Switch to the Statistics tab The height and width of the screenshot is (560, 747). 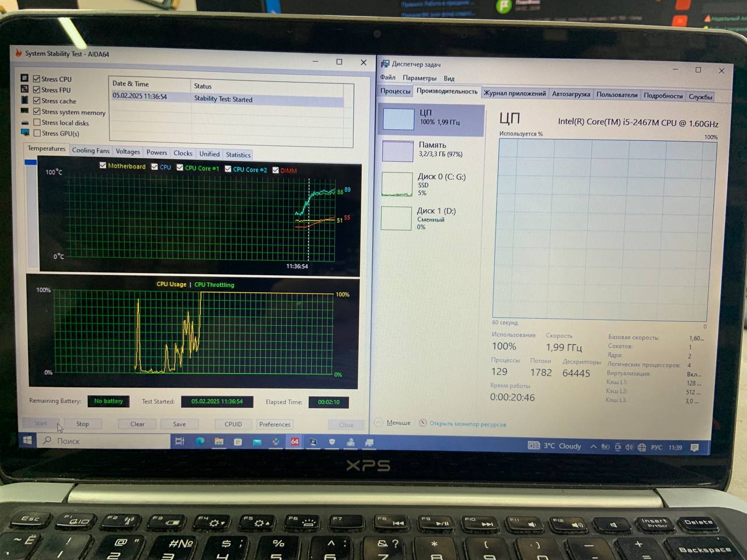[238, 155]
